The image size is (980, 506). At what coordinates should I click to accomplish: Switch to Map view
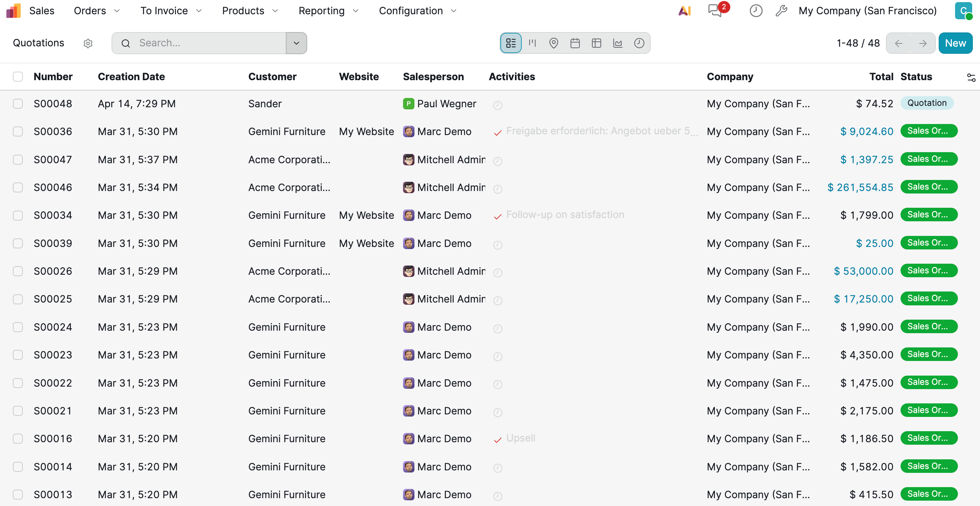(553, 43)
